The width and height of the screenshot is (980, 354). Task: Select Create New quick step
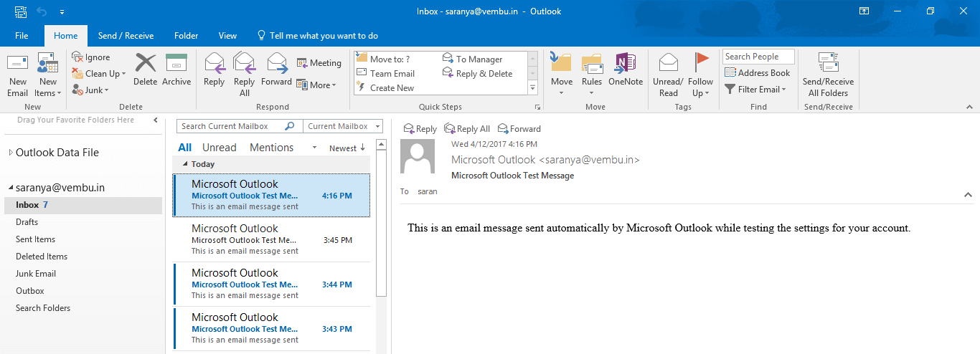tap(385, 88)
